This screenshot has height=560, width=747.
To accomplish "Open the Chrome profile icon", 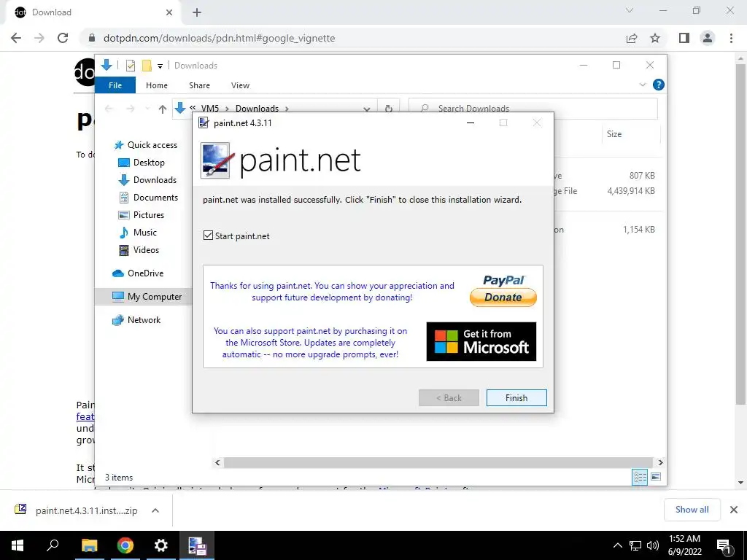I will (708, 38).
